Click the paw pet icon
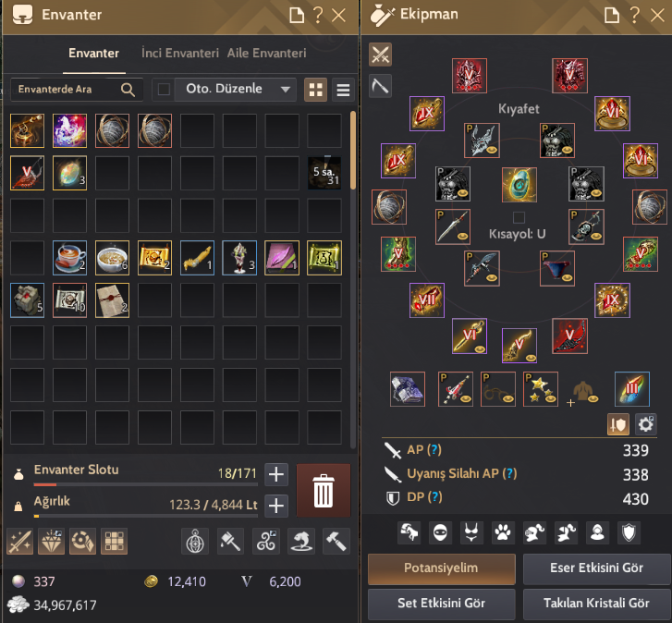 tap(503, 532)
